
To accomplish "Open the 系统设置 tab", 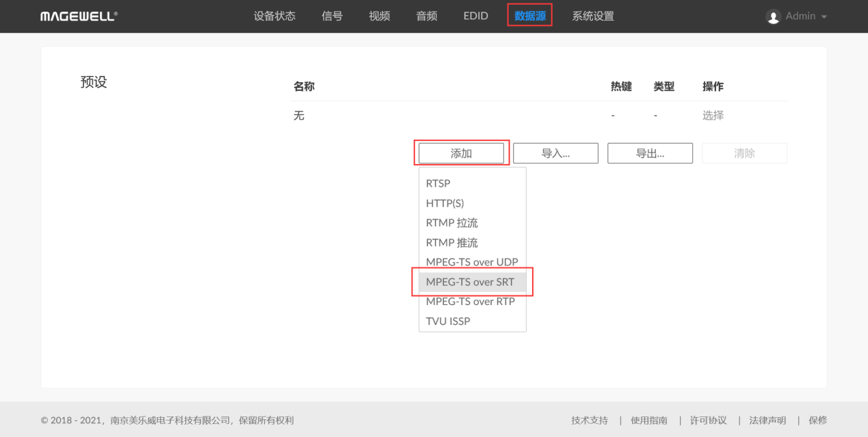I will [x=593, y=16].
